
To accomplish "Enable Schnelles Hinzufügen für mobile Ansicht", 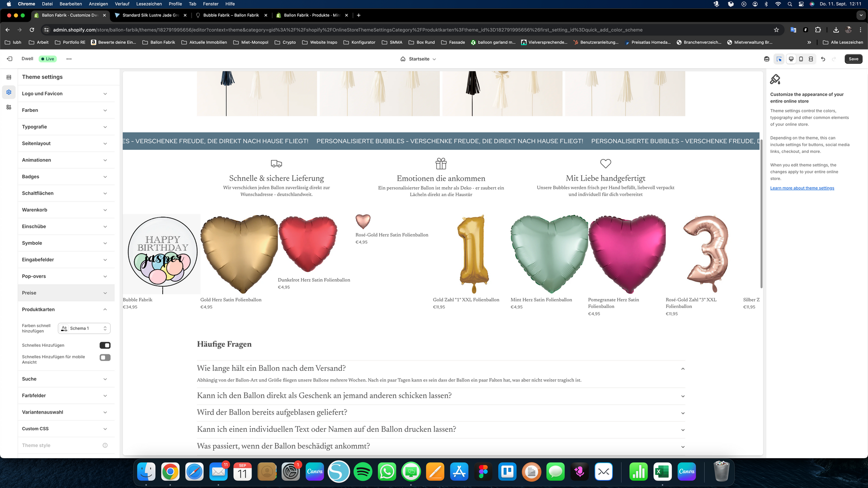I will click(105, 357).
